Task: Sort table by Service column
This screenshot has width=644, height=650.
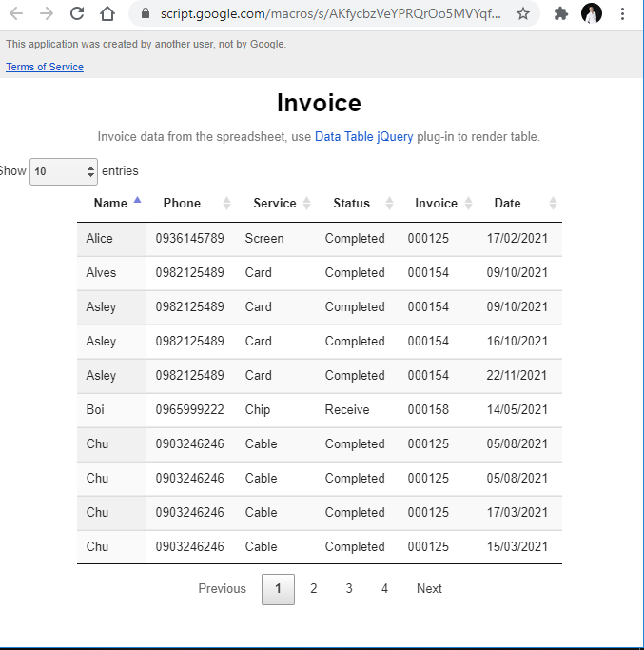Action: [276, 203]
